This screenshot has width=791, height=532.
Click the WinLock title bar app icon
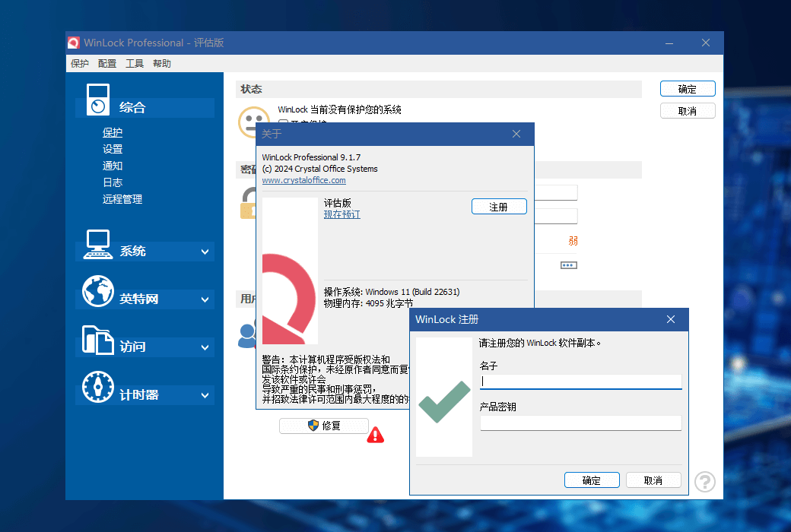(x=74, y=43)
